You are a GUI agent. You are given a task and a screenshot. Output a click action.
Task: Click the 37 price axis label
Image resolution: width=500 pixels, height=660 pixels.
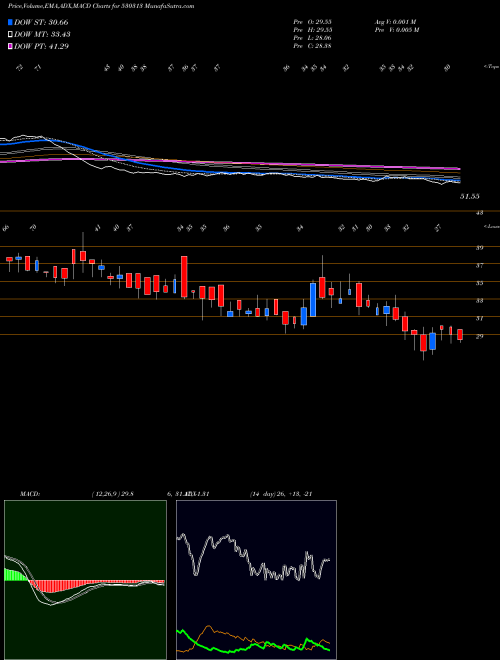479,266
